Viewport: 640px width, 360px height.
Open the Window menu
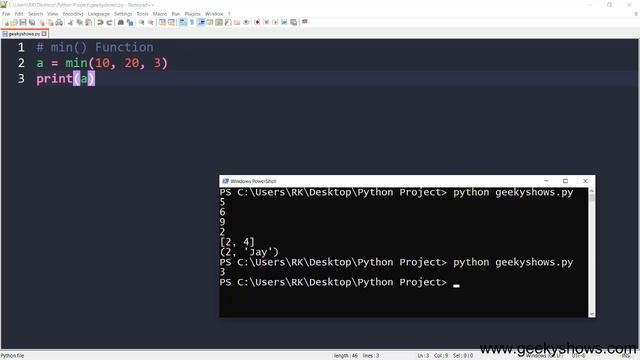(214, 14)
